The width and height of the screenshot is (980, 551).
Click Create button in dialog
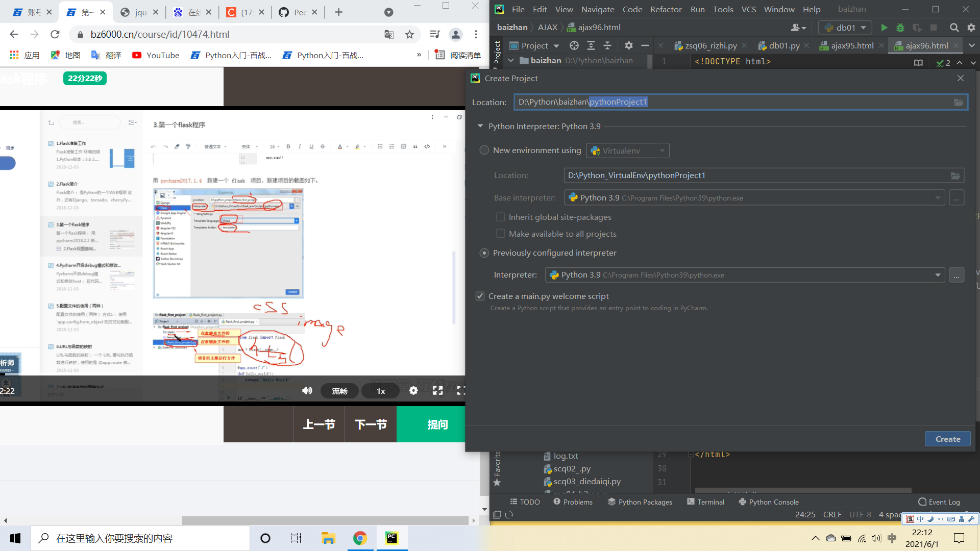pos(948,439)
